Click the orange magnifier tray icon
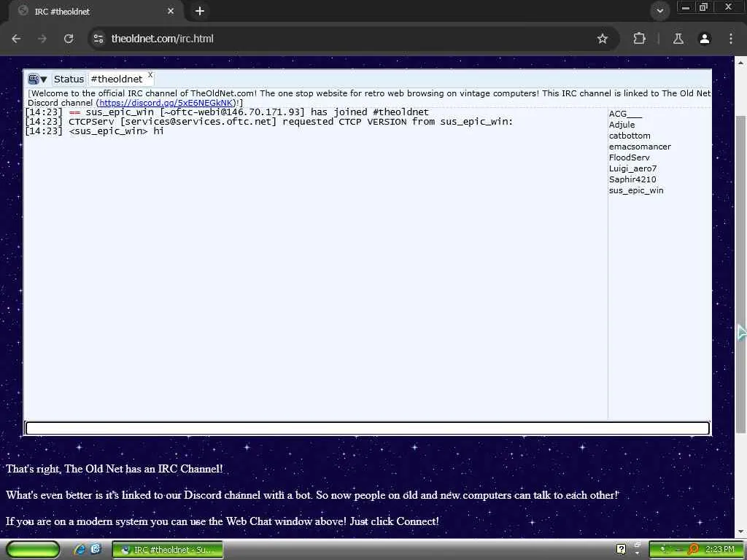 tap(693, 550)
